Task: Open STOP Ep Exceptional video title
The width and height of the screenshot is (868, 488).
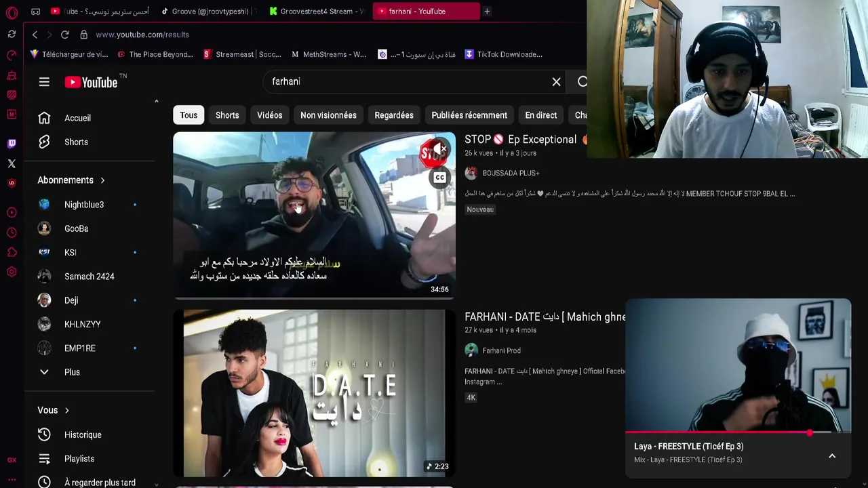Action: click(x=521, y=140)
